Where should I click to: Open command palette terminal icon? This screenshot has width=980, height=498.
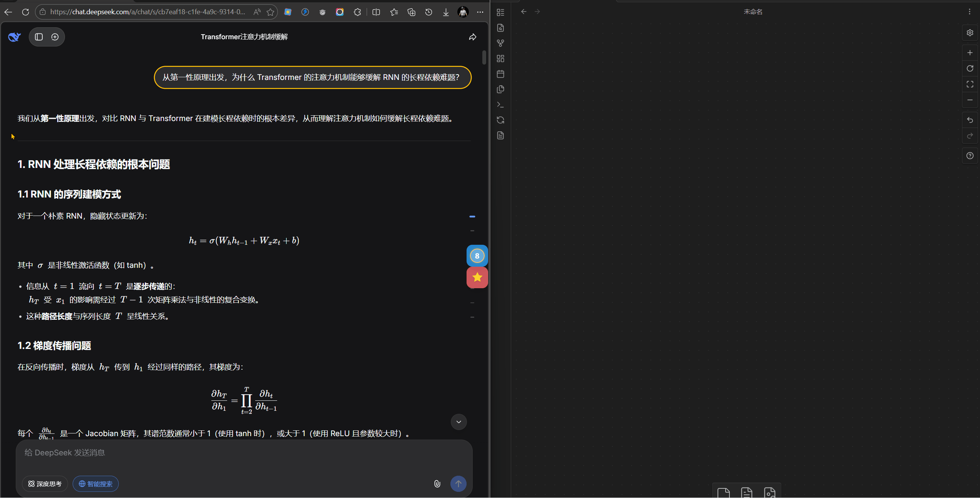coord(500,105)
